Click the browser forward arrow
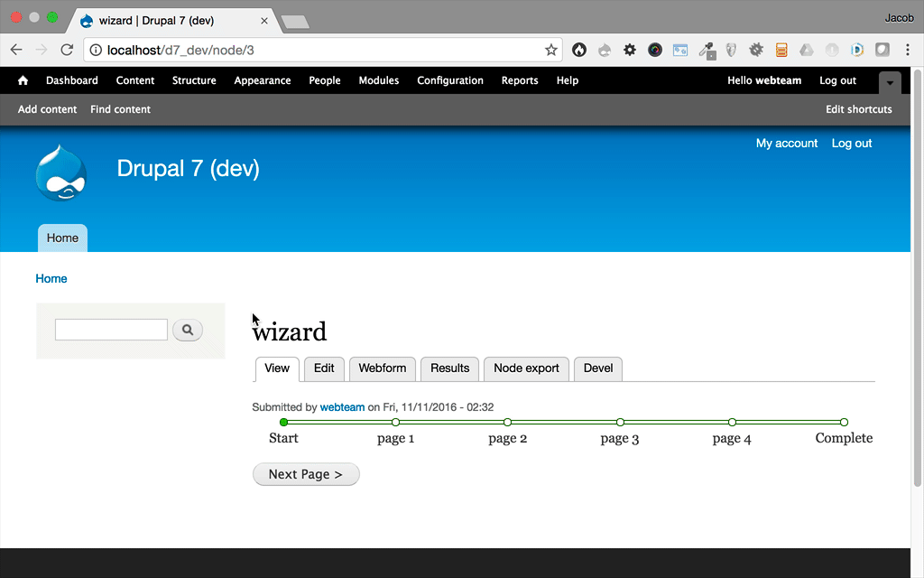This screenshot has height=578, width=924. [42, 51]
